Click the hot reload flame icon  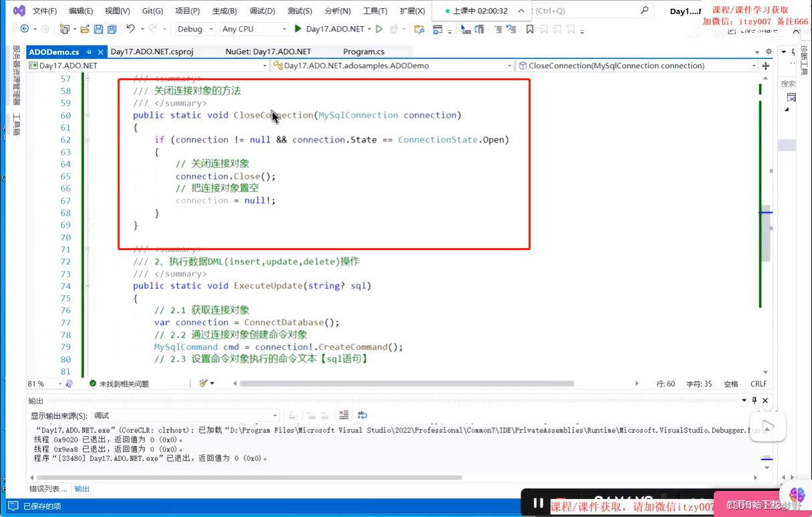[x=394, y=29]
